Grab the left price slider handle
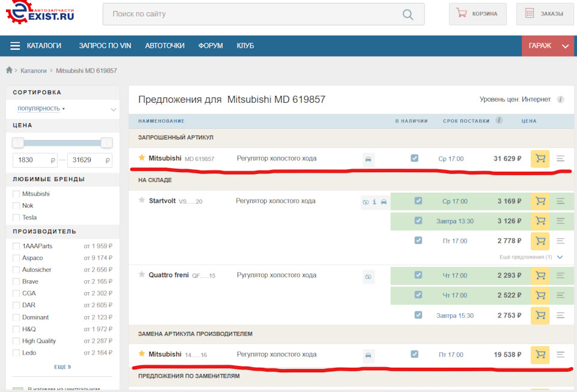This screenshot has width=577, height=392. point(18,142)
